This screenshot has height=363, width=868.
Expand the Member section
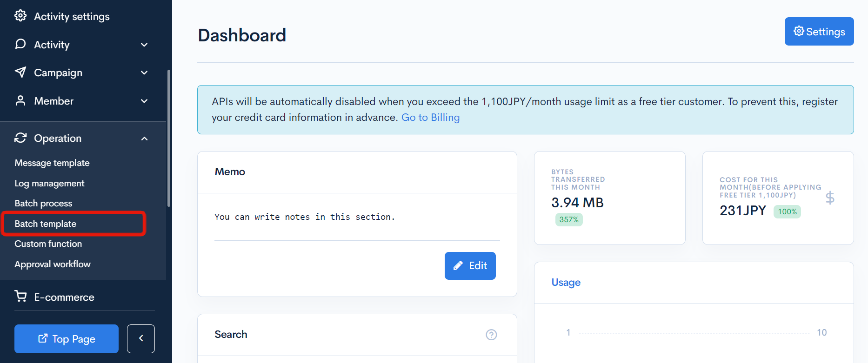click(x=144, y=101)
